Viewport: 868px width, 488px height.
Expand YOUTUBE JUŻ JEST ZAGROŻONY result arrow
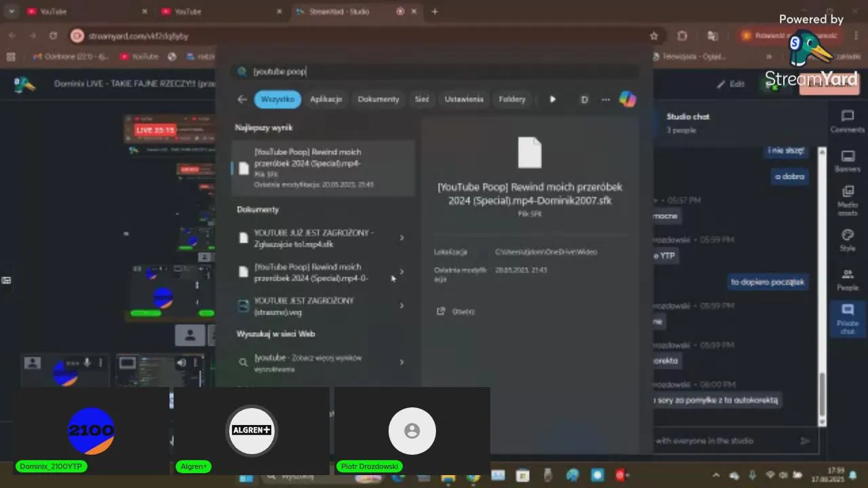pyautogui.click(x=401, y=238)
